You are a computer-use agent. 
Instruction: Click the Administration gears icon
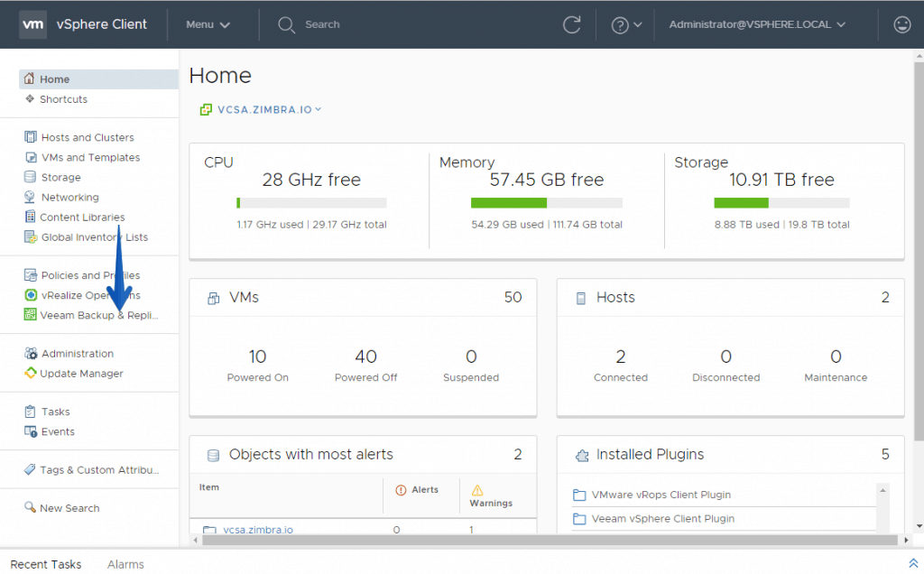(x=31, y=353)
